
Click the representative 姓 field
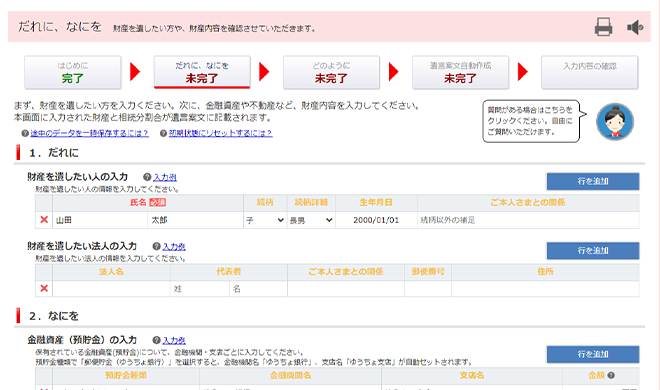coord(200,289)
